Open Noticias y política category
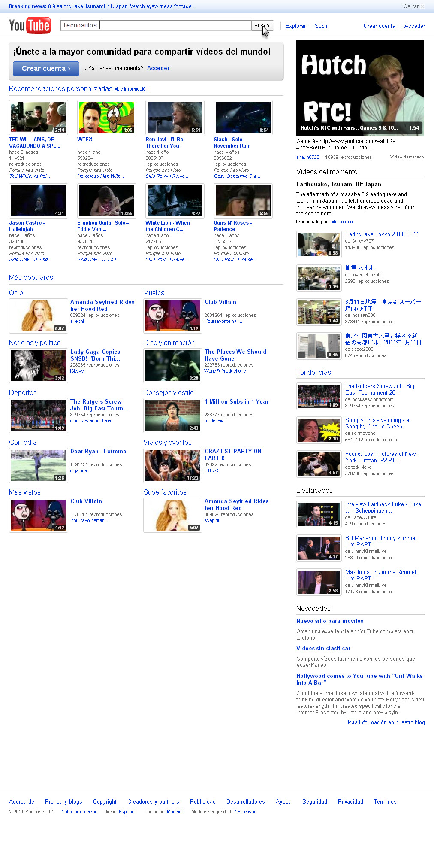Image resolution: width=434 pixels, height=868 pixels. (x=35, y=343)
